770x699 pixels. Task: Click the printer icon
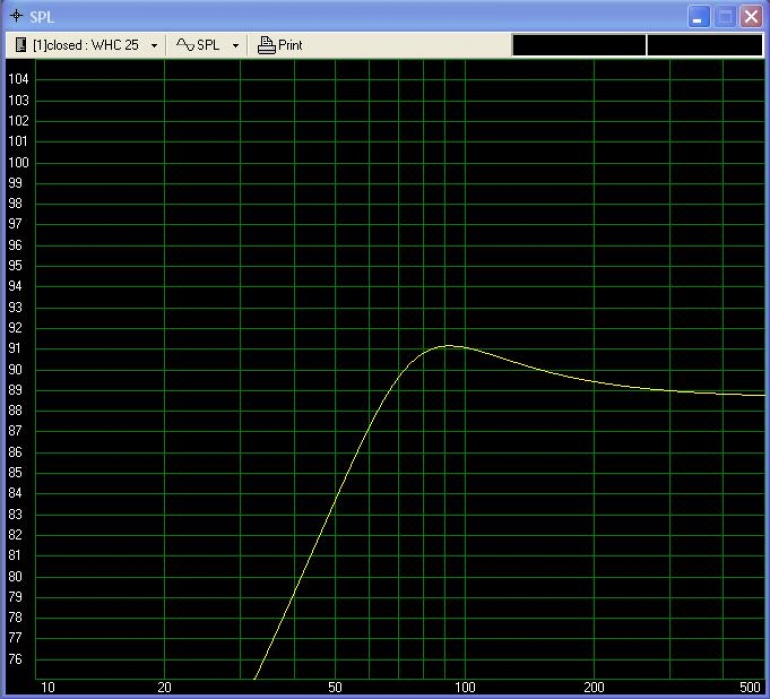point(266,45)
